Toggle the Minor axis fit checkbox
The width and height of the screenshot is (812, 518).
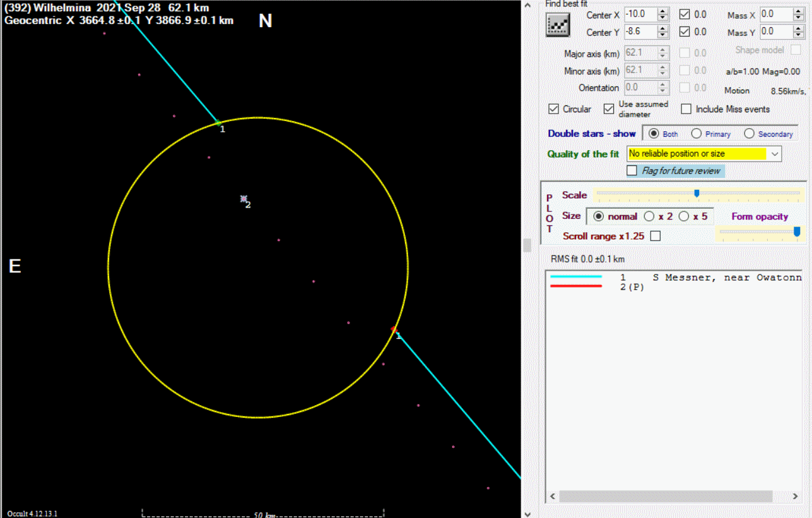point(684,71)
